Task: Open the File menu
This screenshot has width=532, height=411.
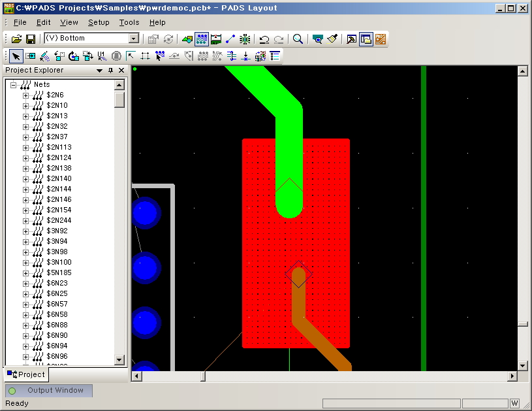Action: click(x=20, y=22)
